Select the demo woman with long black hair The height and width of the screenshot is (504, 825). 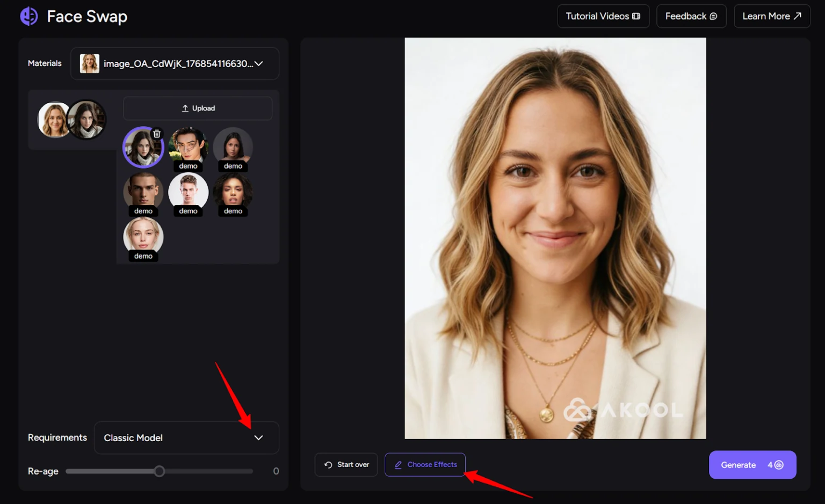pos(233,146)
